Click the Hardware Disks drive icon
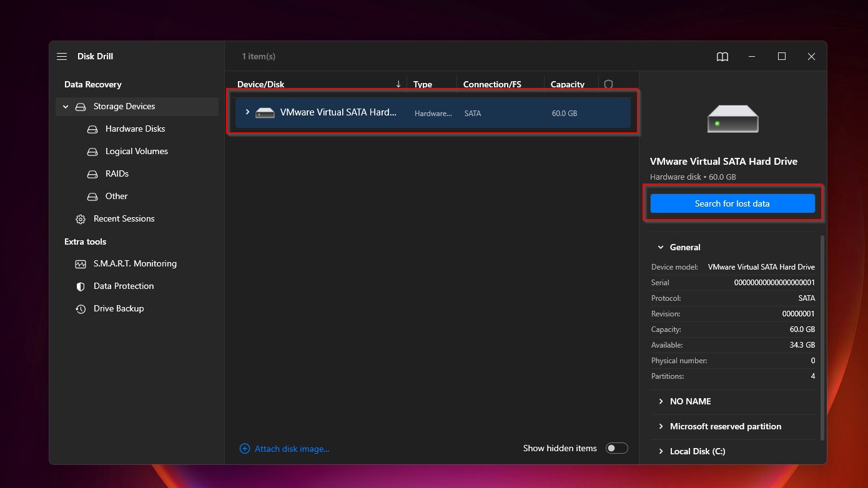 [x=92, y=129]
